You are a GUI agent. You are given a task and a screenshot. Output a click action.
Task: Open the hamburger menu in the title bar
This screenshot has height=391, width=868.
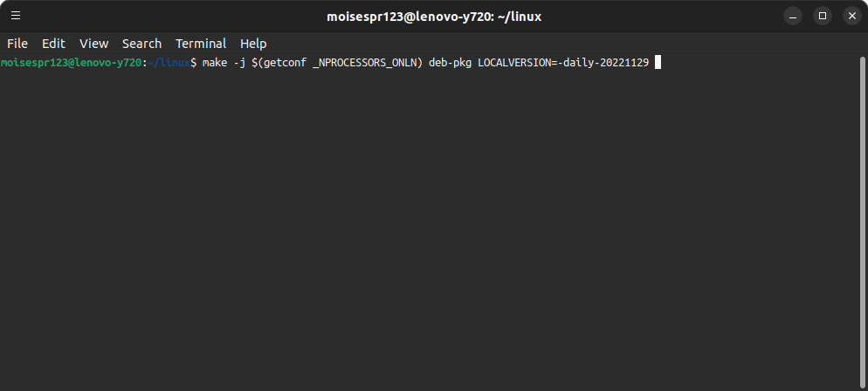click(16, 16)
